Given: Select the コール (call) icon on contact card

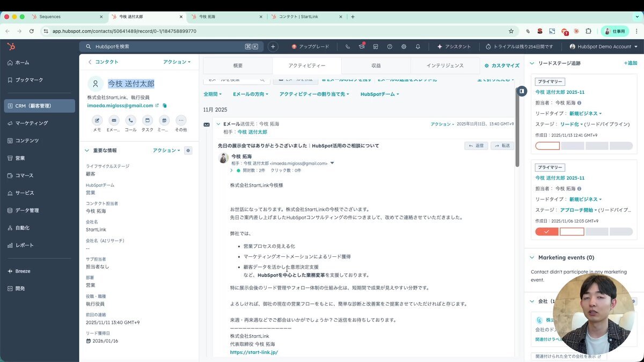Looking at the screenshot, I should click(x=131, y=120).
